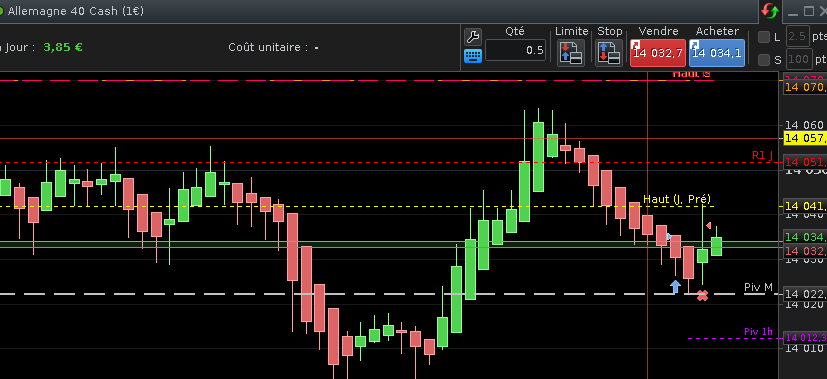Enable the L limit checkbox
The image size is (827, 379).
tap(764, 37)
